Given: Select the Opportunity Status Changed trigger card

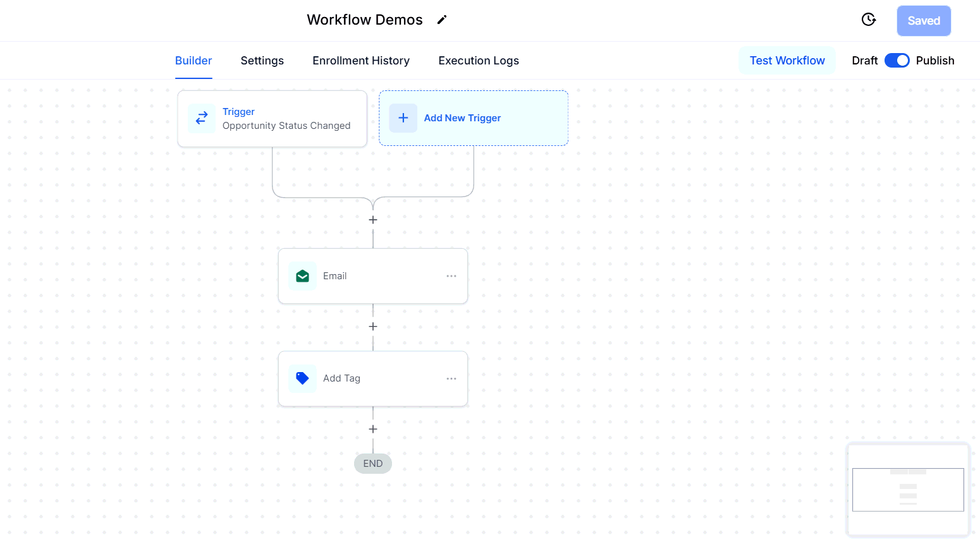Looking at the screenshot, I should 272,119.
